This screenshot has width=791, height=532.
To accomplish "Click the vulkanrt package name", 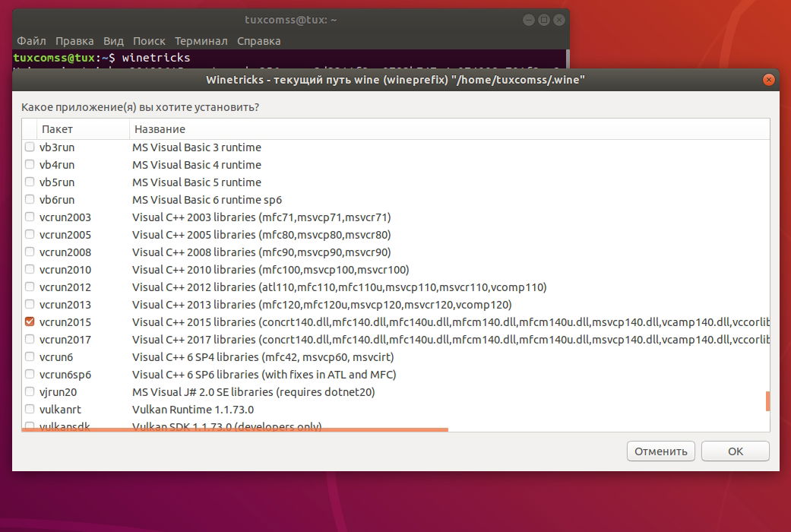I will 60,410.
